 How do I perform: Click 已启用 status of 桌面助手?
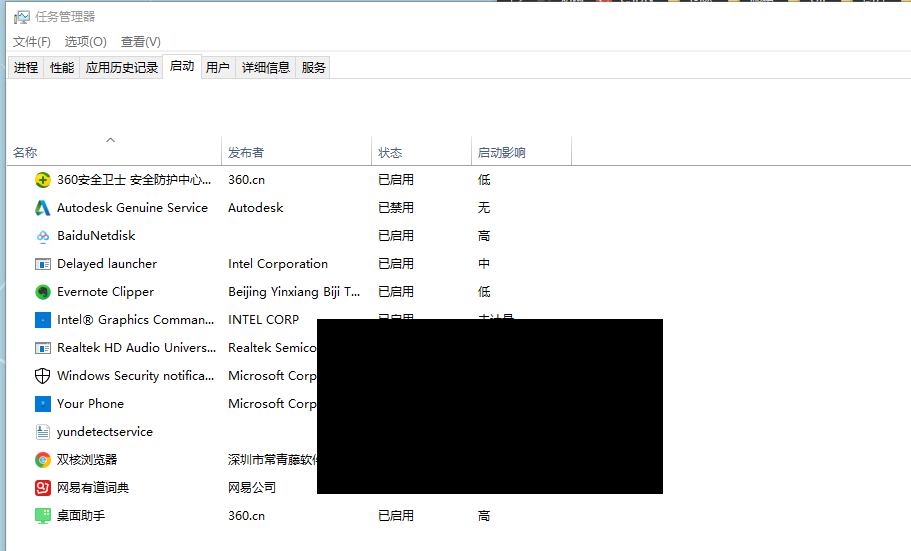[x=396, y=516]
